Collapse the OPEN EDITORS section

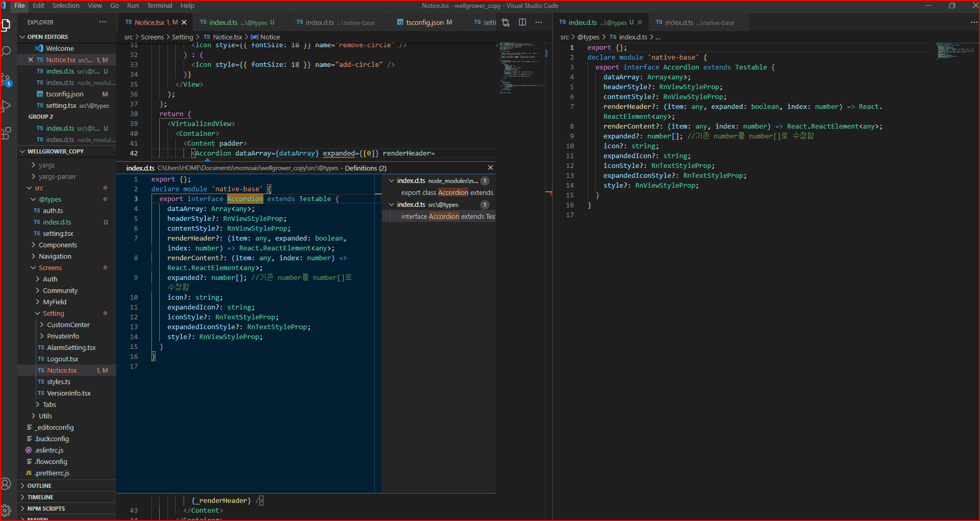[x=47, y=37]
